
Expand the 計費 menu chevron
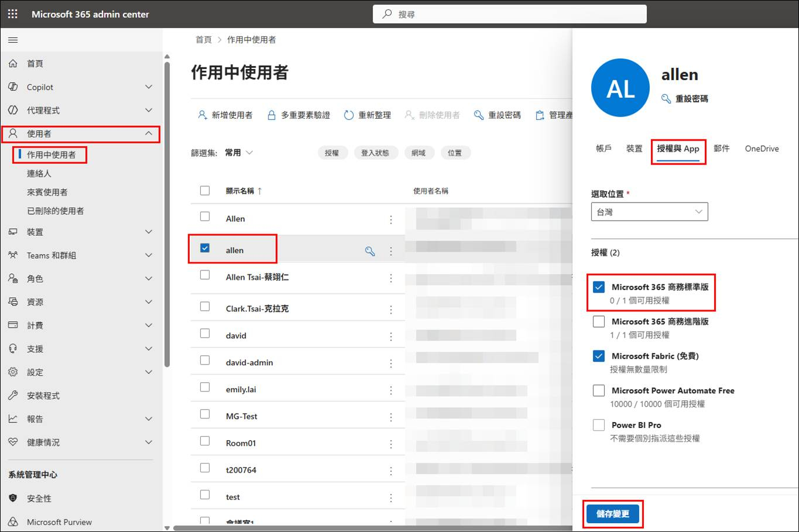tap(149, 325)
